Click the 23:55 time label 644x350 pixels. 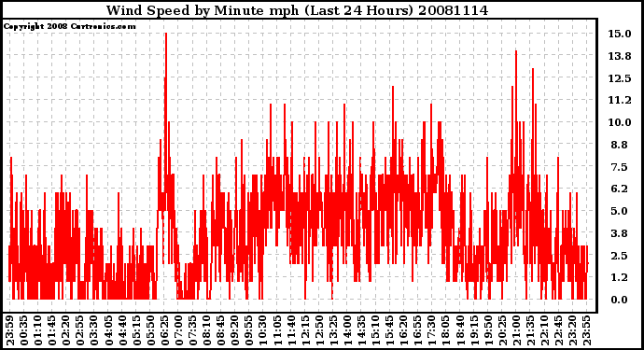pyautogui.click(x=586, y=330)
